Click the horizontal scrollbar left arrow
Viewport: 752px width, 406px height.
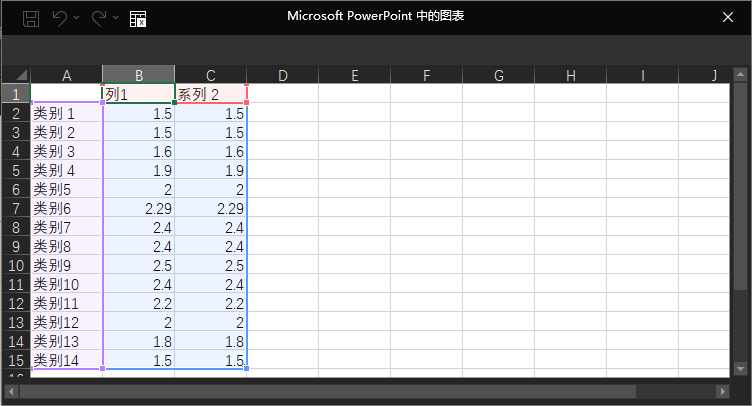click(x=11, y=392)
